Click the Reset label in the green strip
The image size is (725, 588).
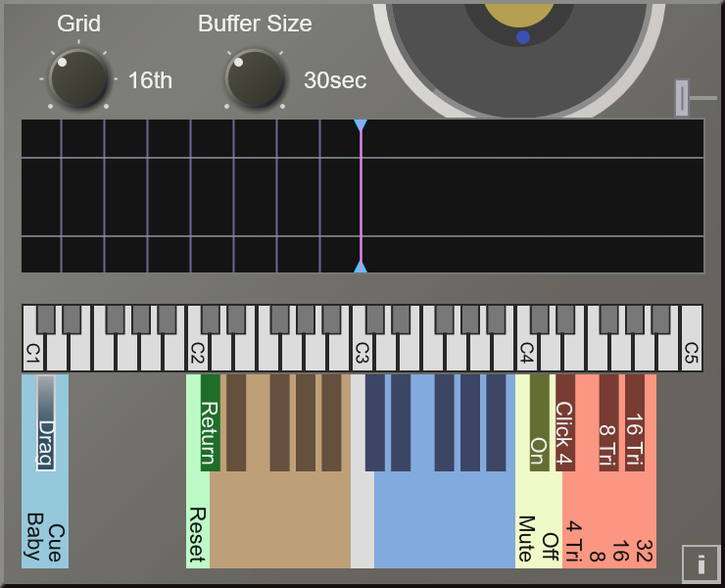click(197, 534)
